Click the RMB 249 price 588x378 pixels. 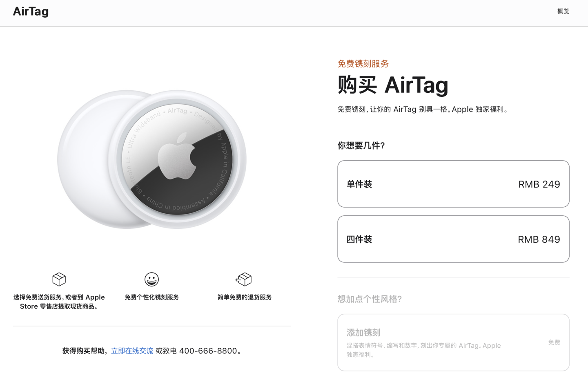click(x=539, y=184)
